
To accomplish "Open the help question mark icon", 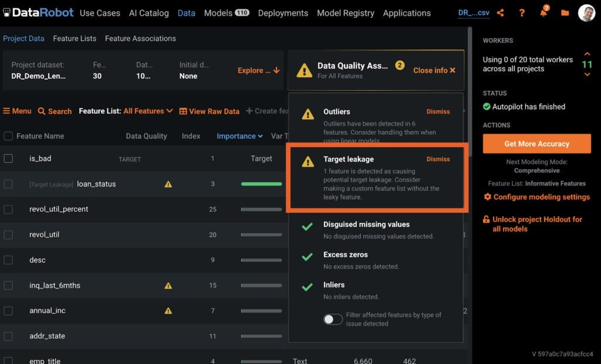I will coord(522,13).
